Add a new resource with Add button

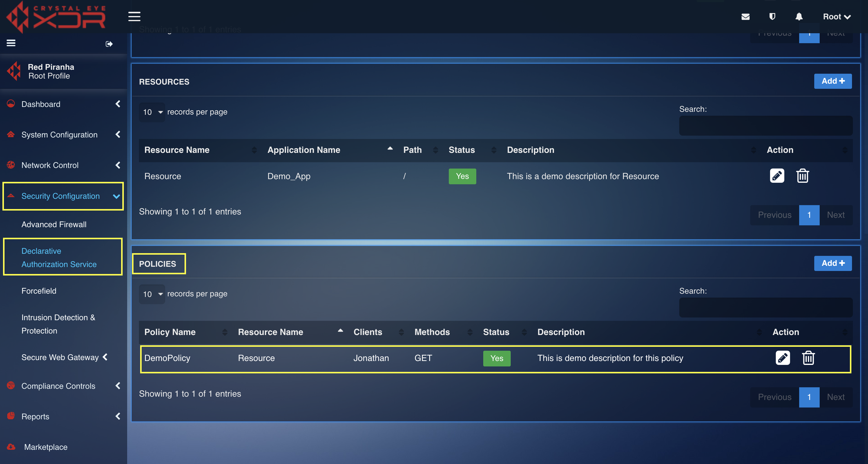pyautogui.click(x=833, y=81)
